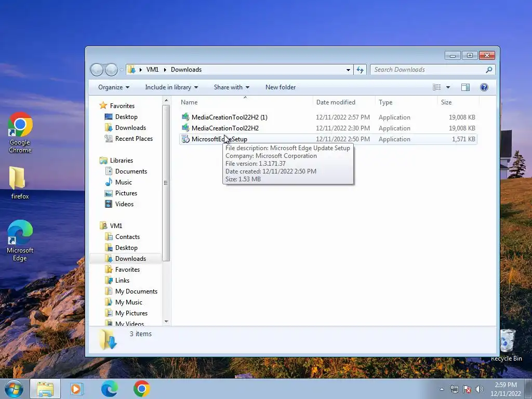Click the MicrosoftEdgeSetup application icon

[x=185, y=139]
